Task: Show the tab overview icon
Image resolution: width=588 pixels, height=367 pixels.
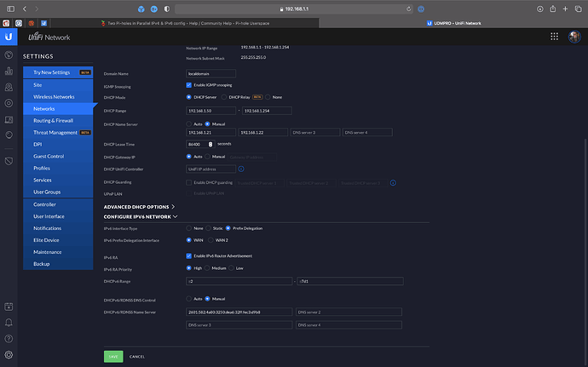Action: (x=579, y=9)
